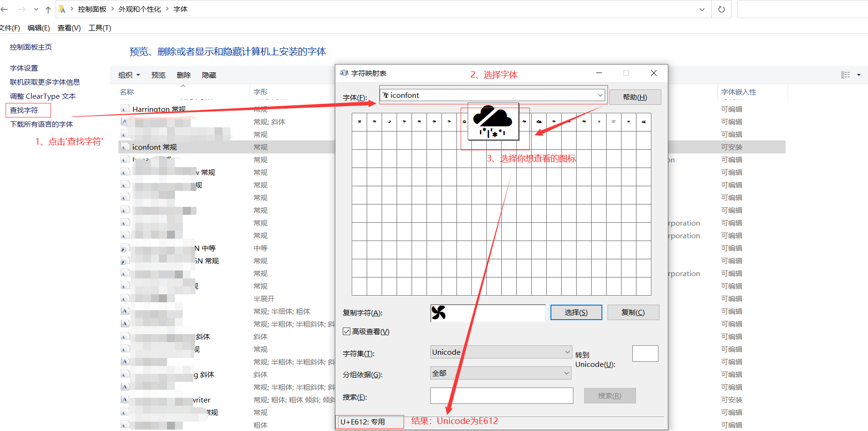
Task: Click the 转到 Unicode(U) input box
Action: coord(645,354)
